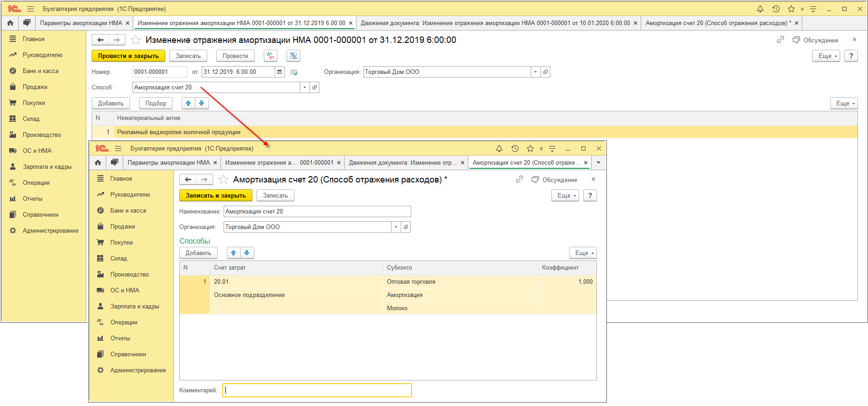Open the Еще menu in Способы section

583,253
